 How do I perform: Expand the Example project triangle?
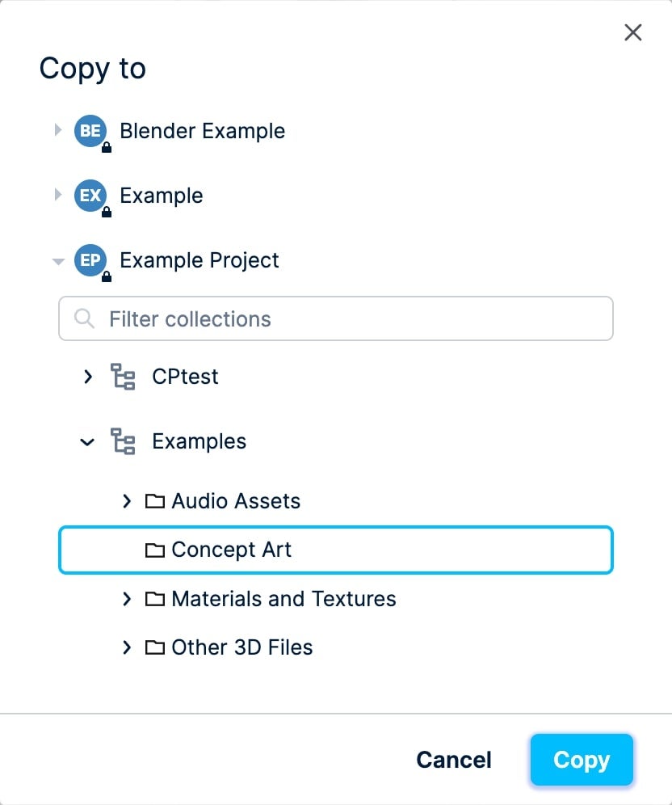[x=57, y=195]
